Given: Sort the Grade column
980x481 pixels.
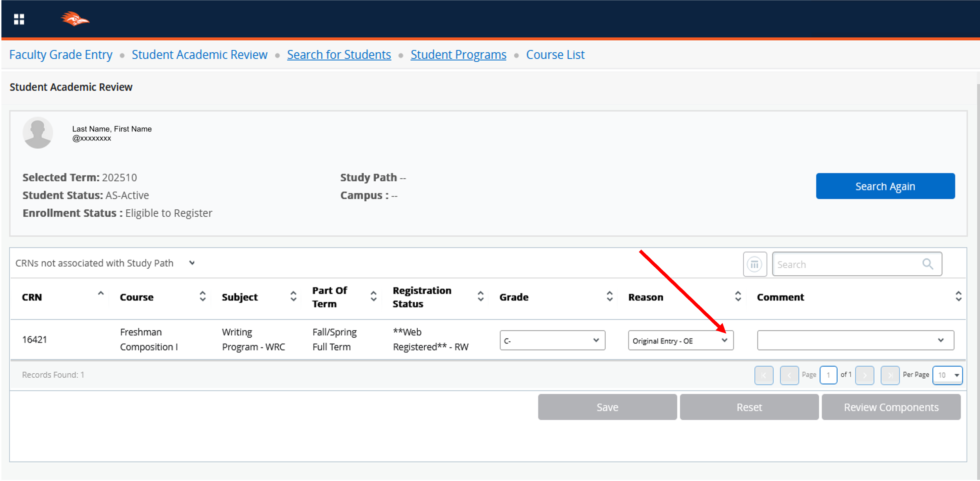Looking at the screenshot, I should click(x=609, y=297).
